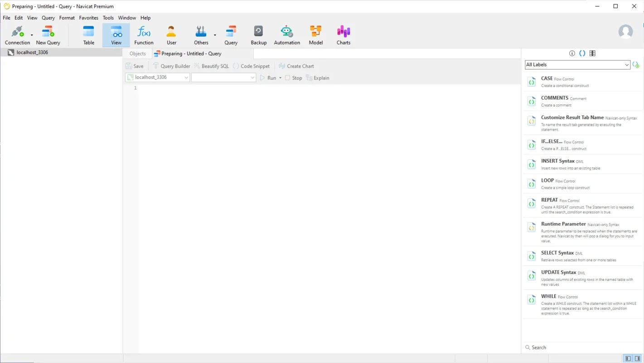Open the Help menu
The image size is (644, 363).
click(x=145, y=18)
